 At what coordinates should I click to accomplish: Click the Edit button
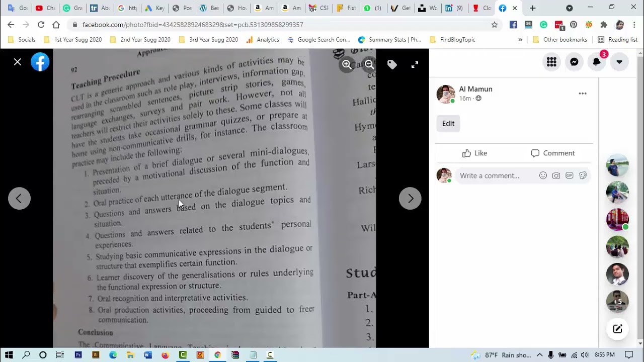coord(448,123)
